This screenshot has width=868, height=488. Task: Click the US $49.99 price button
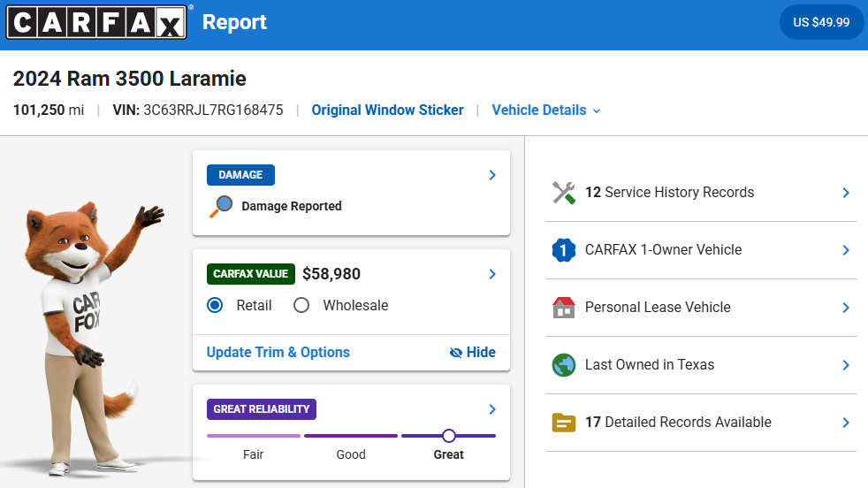821,22
